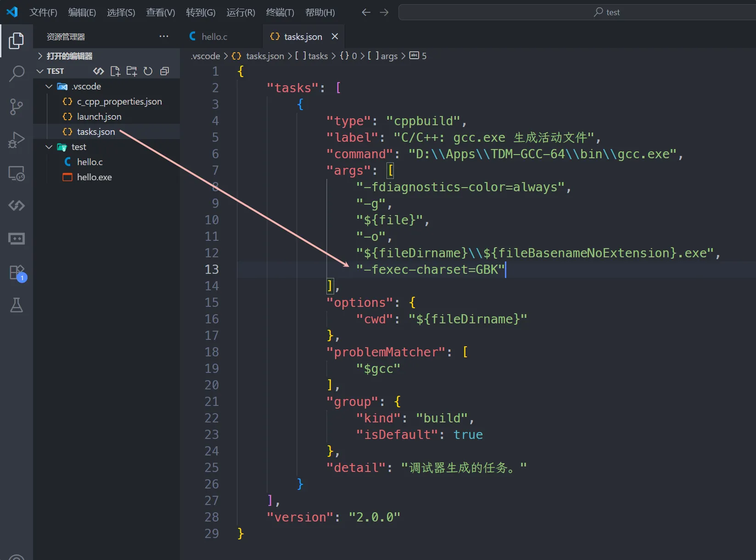This screenshot has width=756, height=560.
Task: Click the New Folder icon in explorer
Action: coord(132,71)
